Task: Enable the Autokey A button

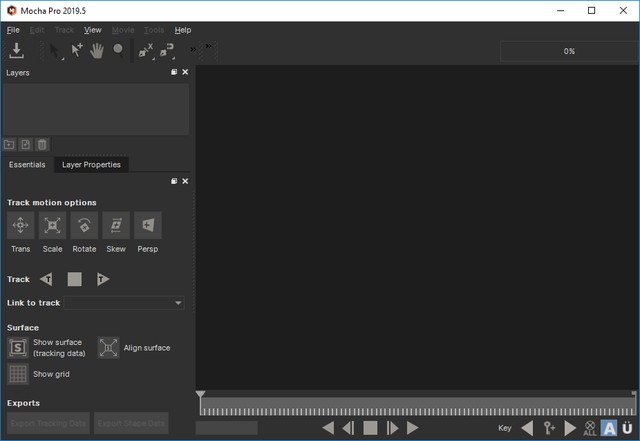Action: [608, 428]
